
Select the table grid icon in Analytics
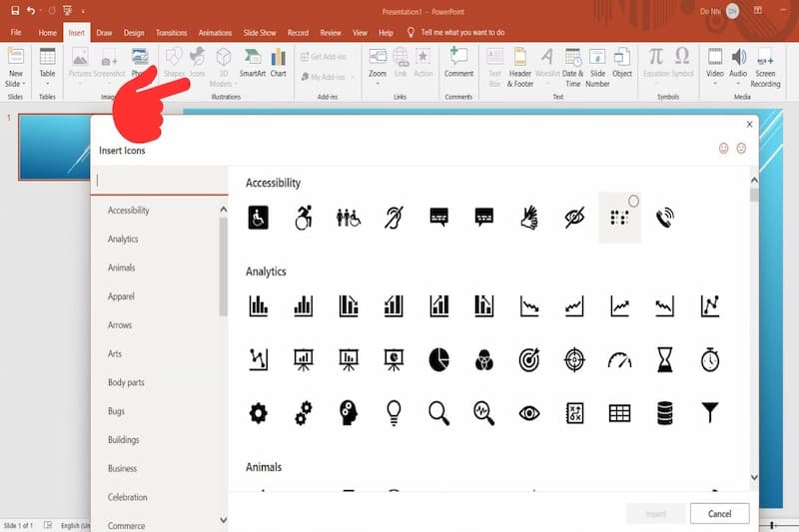(x=619, y=413)
